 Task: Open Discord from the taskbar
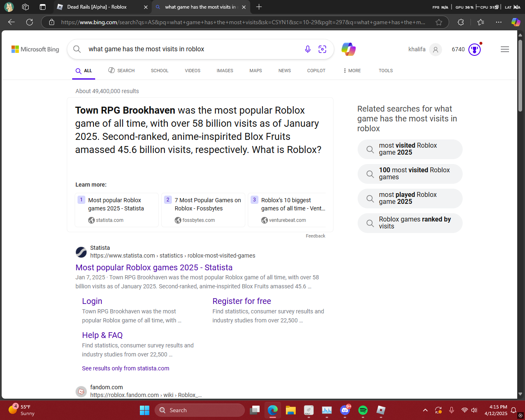[345, 410]
